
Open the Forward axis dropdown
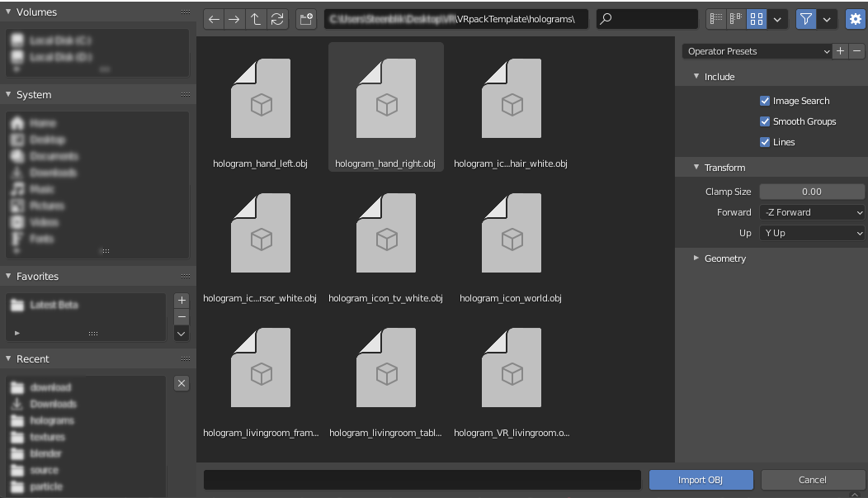812,212
